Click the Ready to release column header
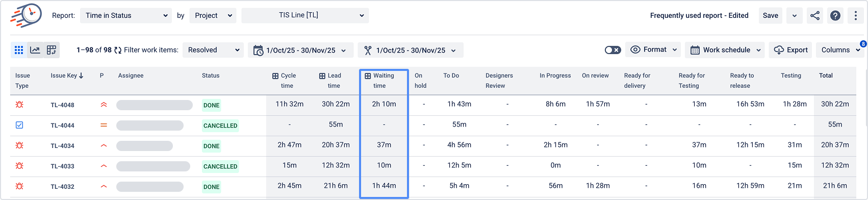Image resolution: width=868 pixels, height=200 pixels. click(742, 81)
